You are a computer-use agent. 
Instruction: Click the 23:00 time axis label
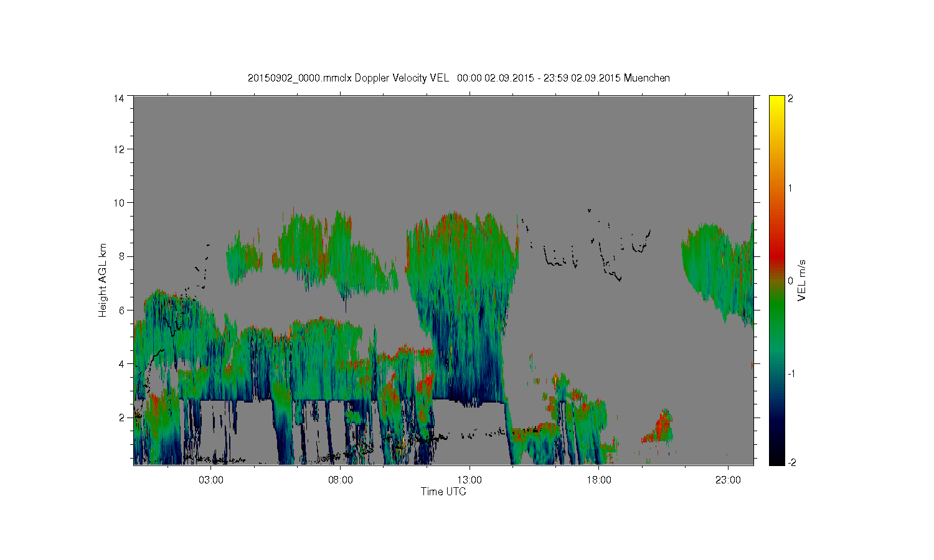pos(728,480)
